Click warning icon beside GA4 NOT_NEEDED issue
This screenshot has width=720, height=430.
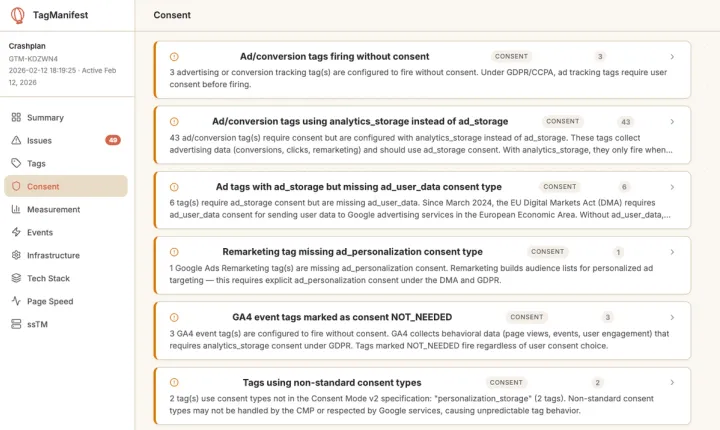pos(174,317)
